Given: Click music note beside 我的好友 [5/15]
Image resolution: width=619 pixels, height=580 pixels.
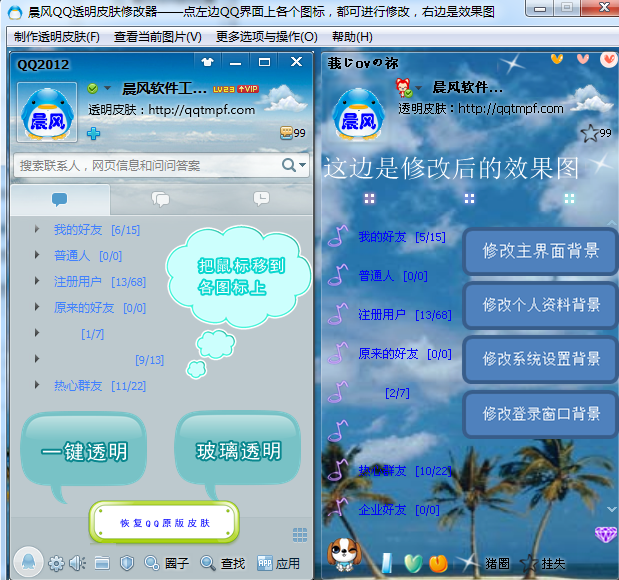Looking at the screenshot, I should [338, 236].
